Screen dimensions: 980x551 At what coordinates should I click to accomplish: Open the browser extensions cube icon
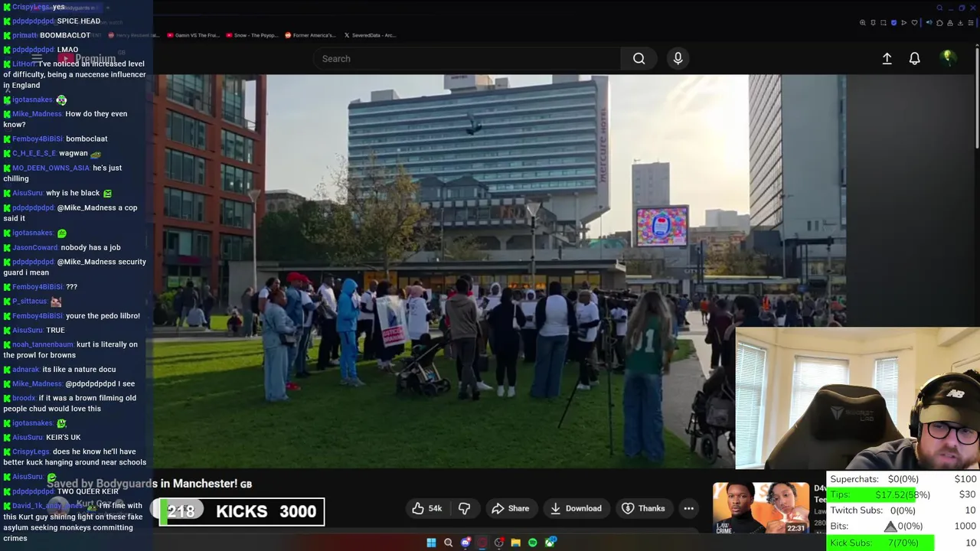[x=939, y=22]
